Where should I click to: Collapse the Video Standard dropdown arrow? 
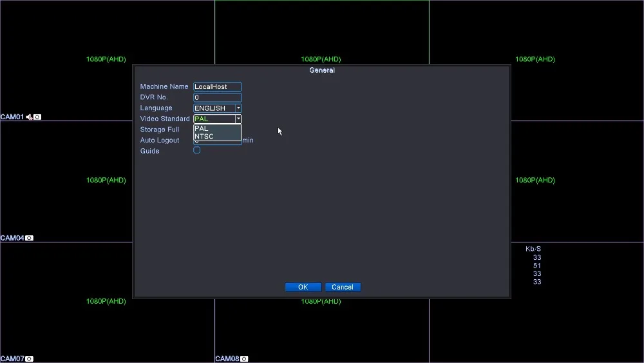[x=238, y=119]
